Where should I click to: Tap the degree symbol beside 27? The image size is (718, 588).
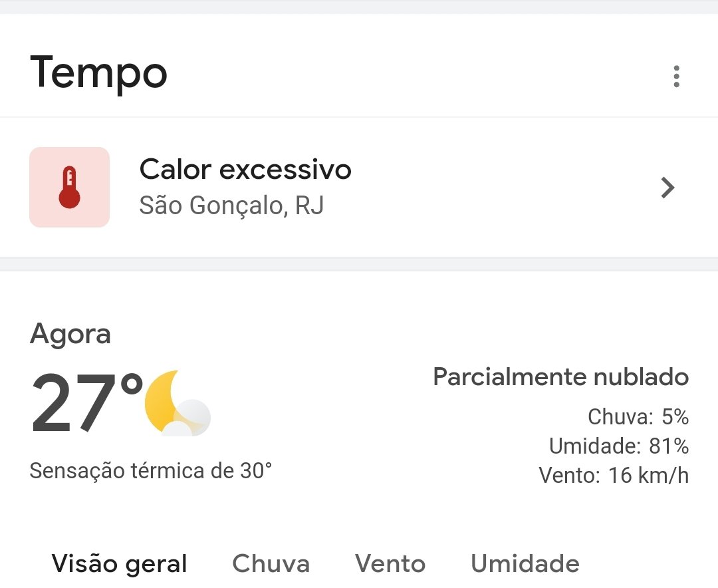click(x=132, y=385)
